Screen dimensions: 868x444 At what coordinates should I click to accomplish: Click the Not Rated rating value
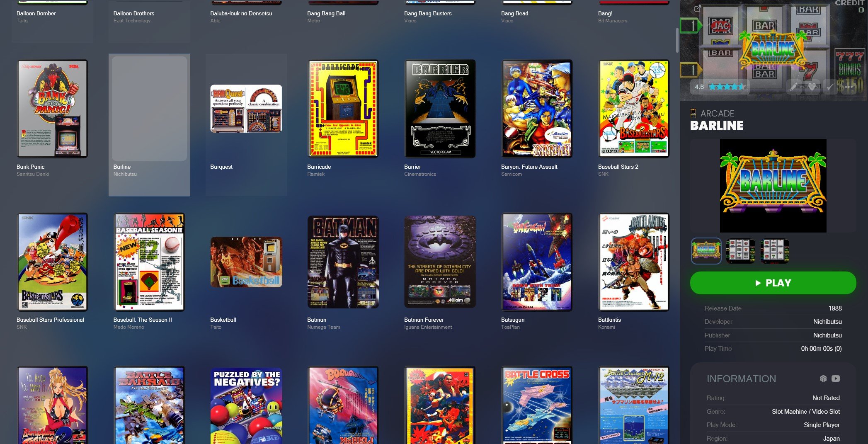click(826, 398)
